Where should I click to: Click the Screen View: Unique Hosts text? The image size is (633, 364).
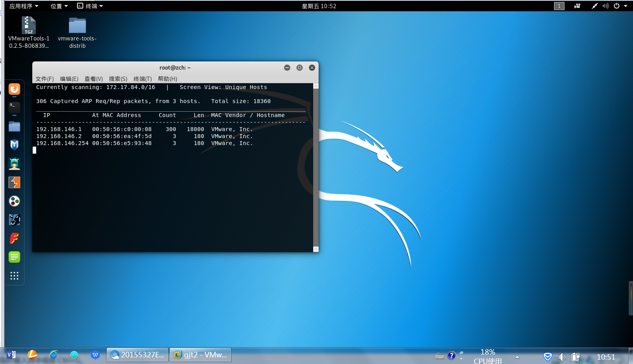(223, 87)
